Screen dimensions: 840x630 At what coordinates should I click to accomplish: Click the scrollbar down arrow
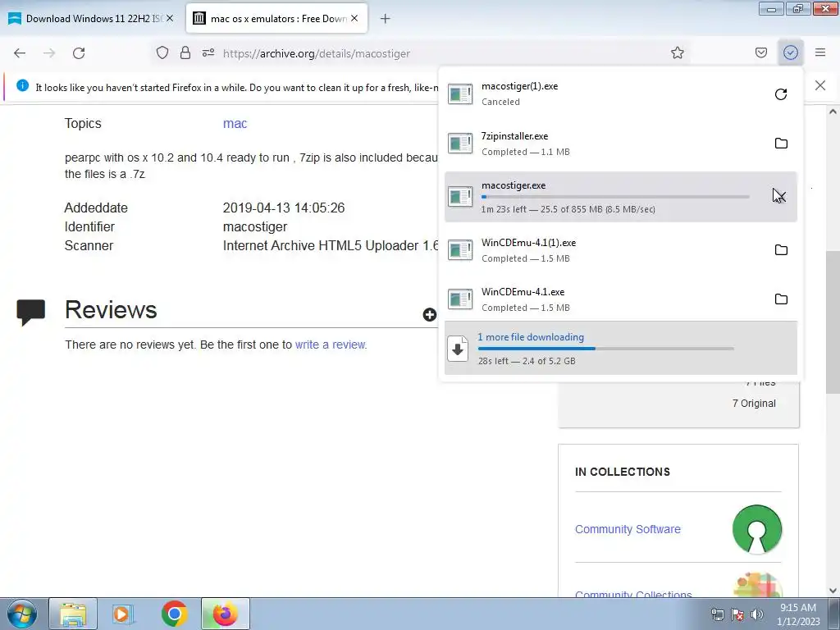[x=833, y=591]
